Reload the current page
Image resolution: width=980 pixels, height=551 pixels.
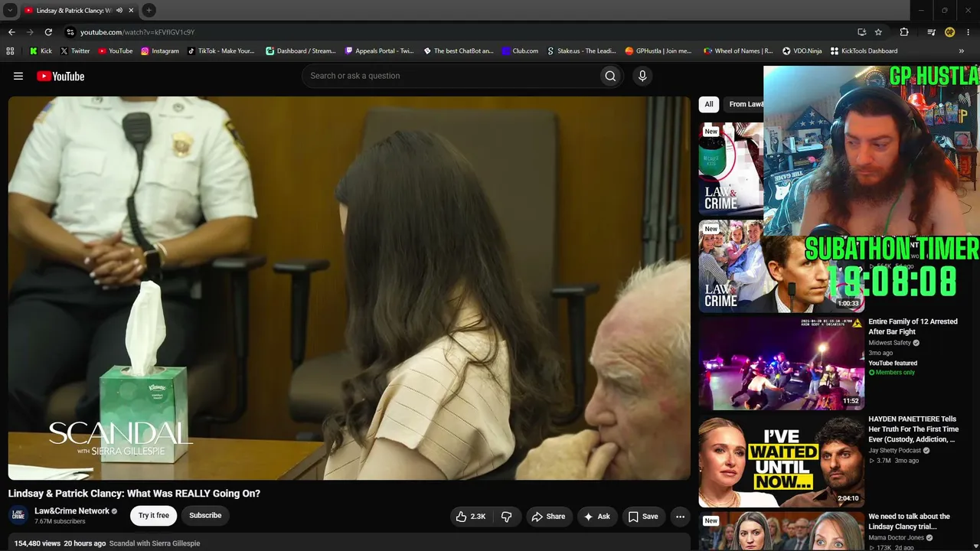(x=48, y=32)
